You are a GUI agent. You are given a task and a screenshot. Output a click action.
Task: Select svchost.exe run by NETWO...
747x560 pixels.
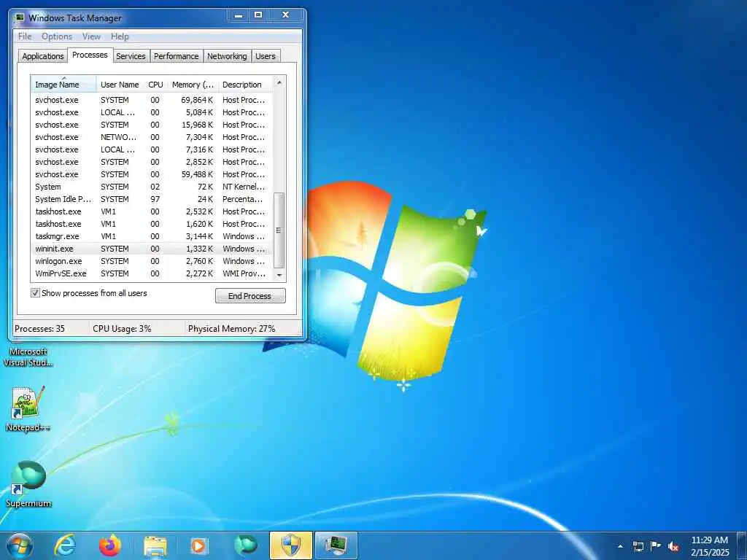(x=152, y=137)
